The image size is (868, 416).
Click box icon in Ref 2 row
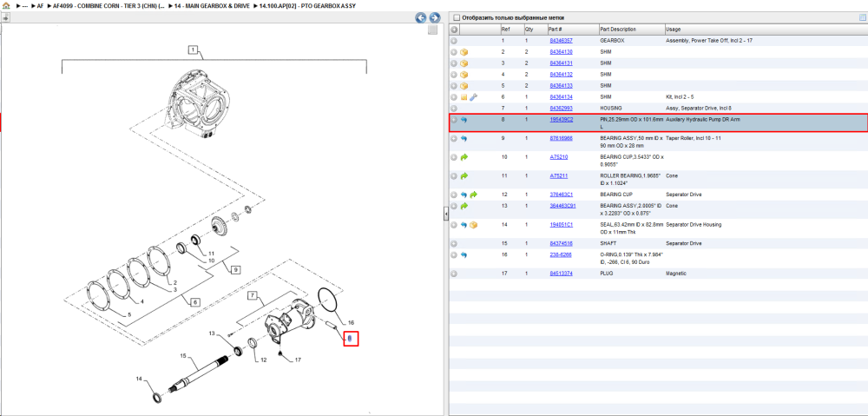464,52
